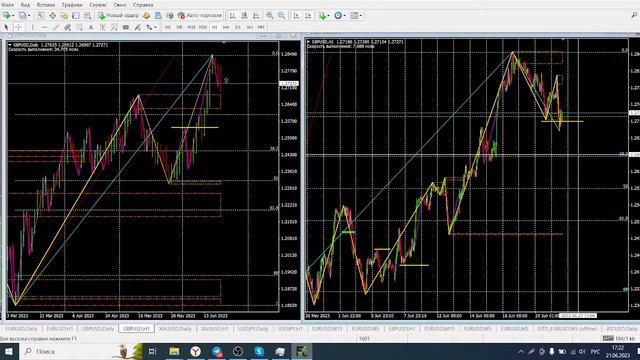
Task: Click the connection status 104/1 kb indicator
Action: click(x=619, y=338)
